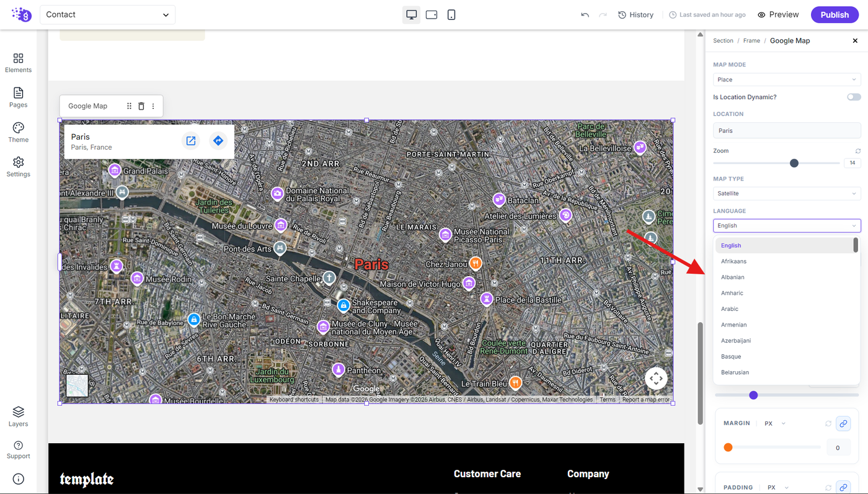The image size is (868, 494).
Task: Delete the Google Map element via trash icon
Action: click(141, 106)
